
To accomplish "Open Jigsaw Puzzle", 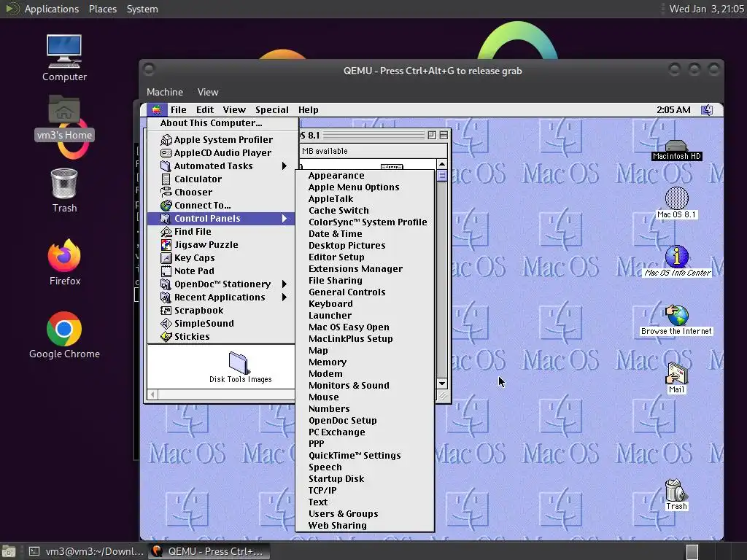I will (220, 245).
